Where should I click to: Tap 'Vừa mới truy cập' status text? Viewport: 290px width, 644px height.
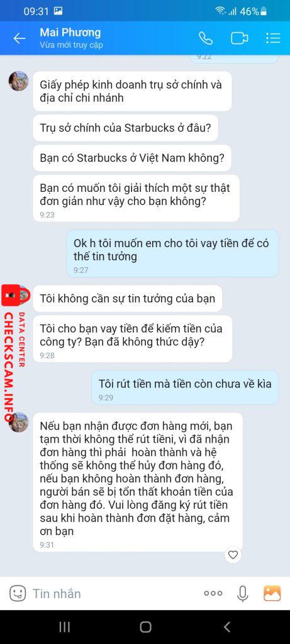click(71, 45)
